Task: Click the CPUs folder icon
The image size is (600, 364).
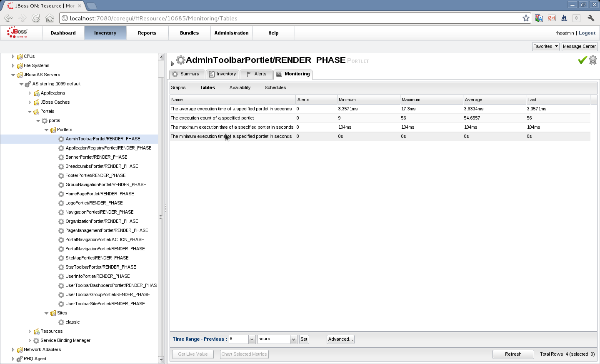Action: 20,57
